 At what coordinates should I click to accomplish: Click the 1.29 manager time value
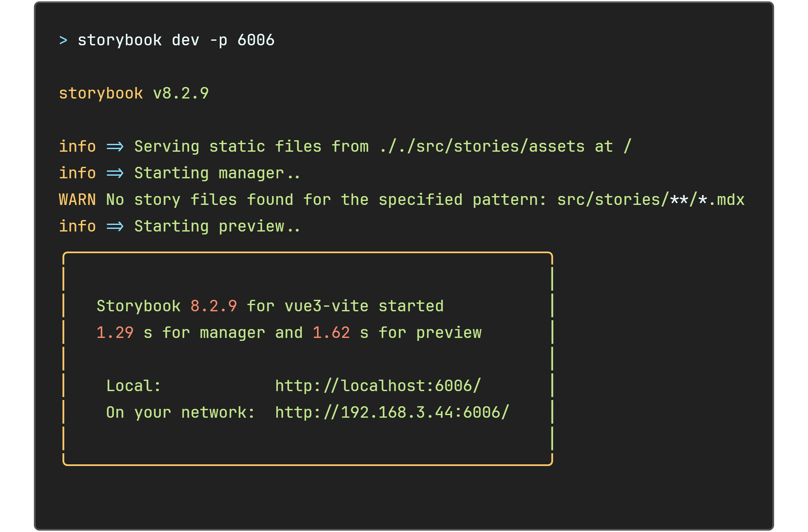point(115,333)
